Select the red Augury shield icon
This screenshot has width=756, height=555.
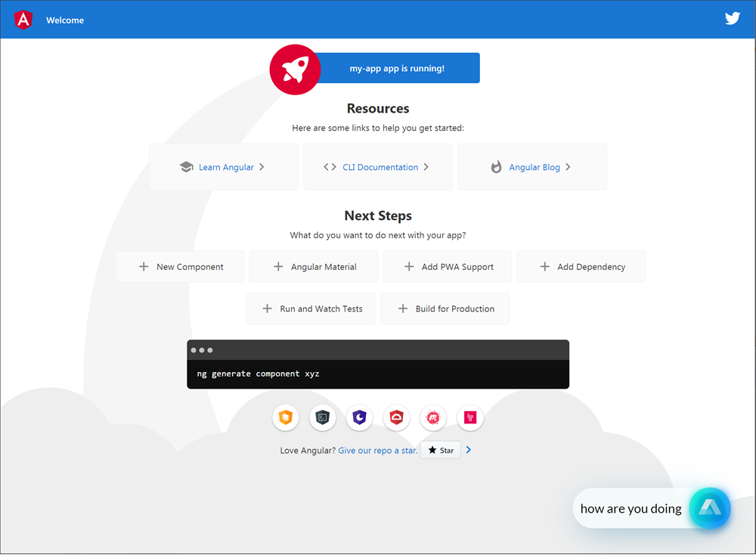pos(396,417)
